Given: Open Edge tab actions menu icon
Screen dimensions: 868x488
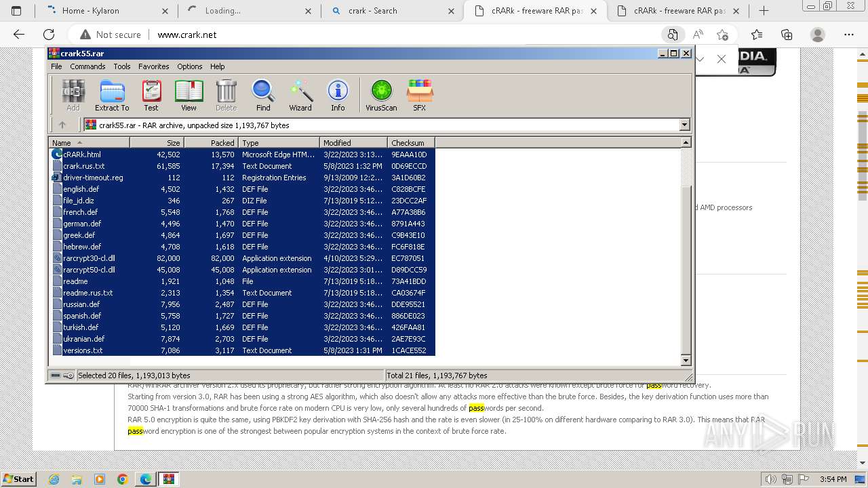Looking at the screenshot, I should [16, 11].
